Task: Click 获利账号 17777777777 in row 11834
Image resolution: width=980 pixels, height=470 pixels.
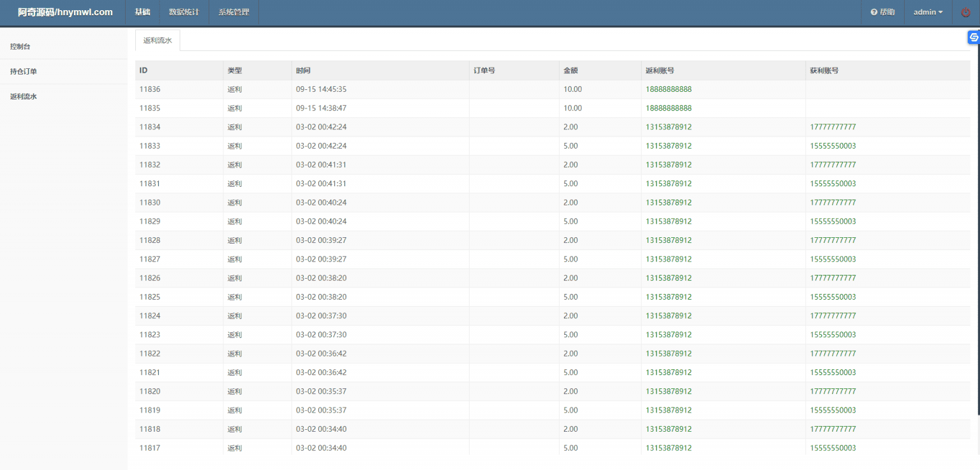Action: pyautogui.click(x=833, y=127)
